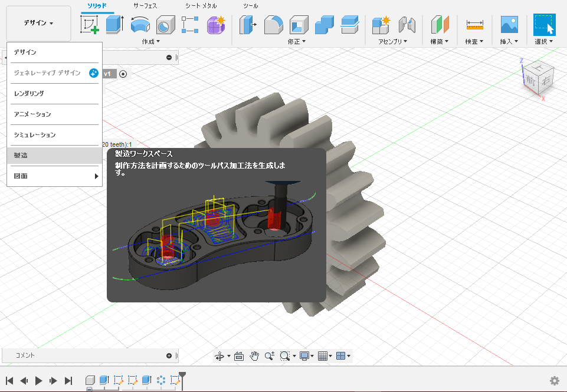Choose デザイン in the workspace menu
Screen dimensions: 567x392
click(55, 52)
